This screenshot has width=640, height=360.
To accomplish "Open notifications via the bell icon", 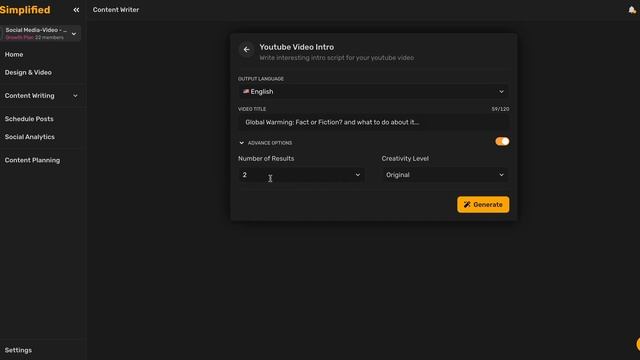I will pos(632,10).
